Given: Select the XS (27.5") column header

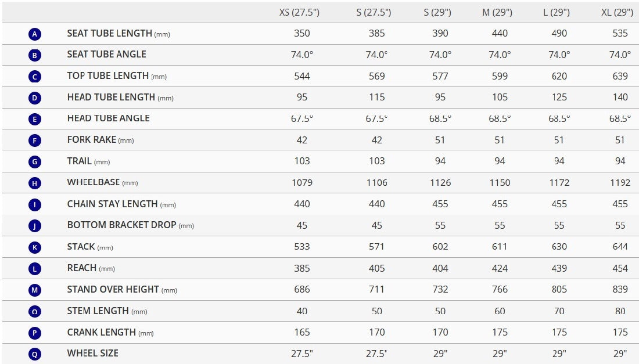Looking at the screenshot, I should tap(299, 12).
